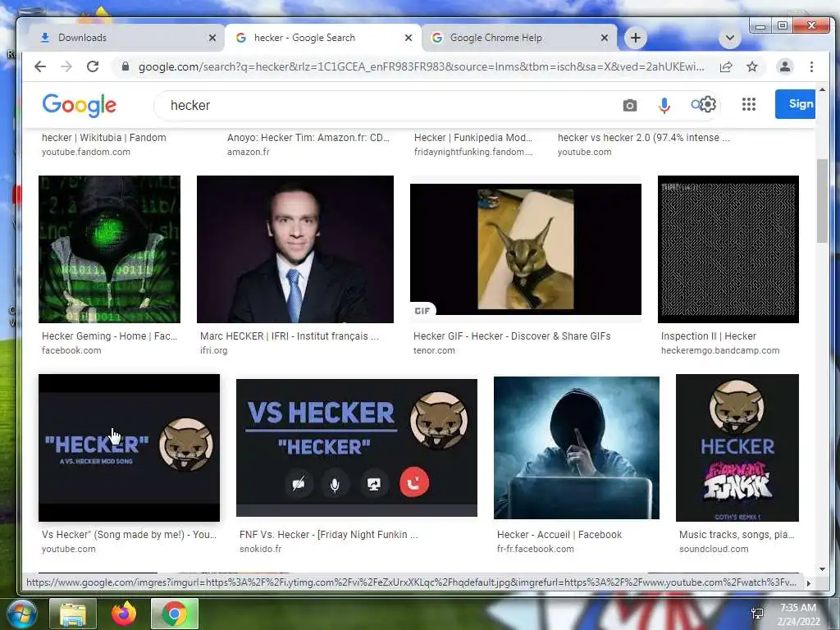The width and height of the screenshot is (840, 630).
Task: Bookmark this page with the star
Action: coord(752,66)
